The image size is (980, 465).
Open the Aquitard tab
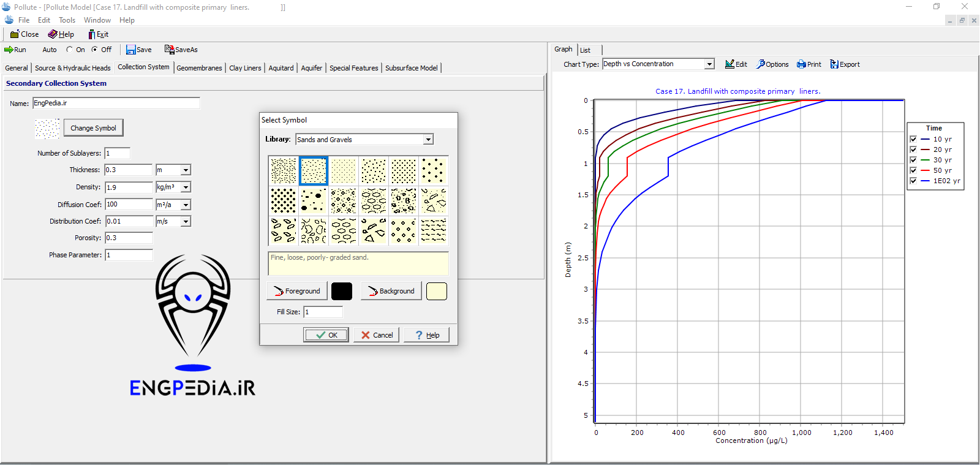tap(281, 68)
